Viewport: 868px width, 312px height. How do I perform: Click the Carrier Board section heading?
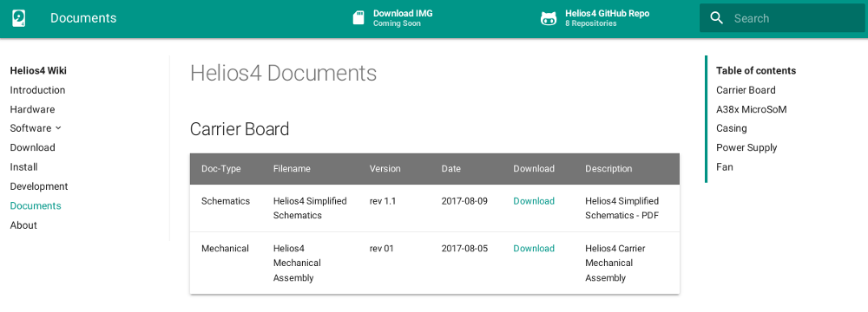click(x=240, y=129)
